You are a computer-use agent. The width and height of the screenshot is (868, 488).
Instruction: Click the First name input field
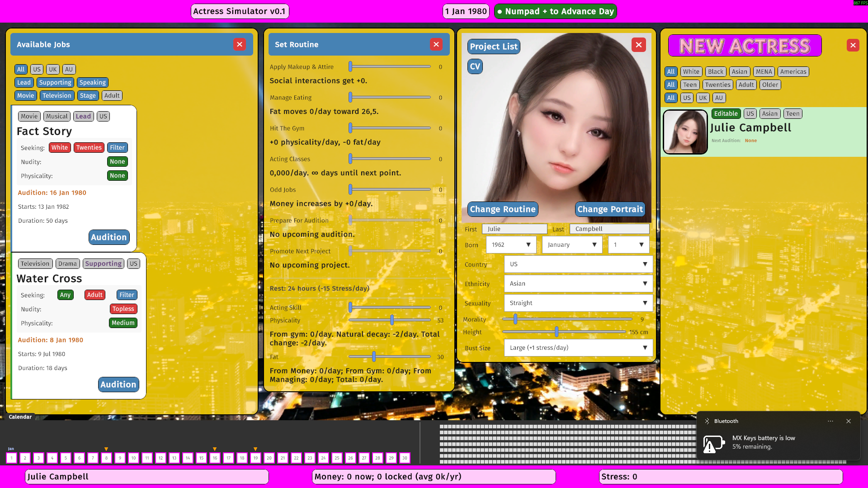point(514,229)
